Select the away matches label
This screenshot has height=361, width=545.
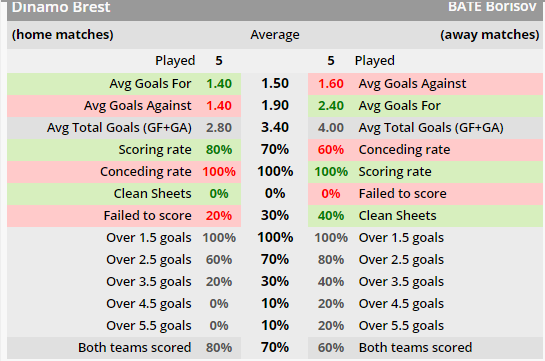pyautogui.click(x=490, y=35)
